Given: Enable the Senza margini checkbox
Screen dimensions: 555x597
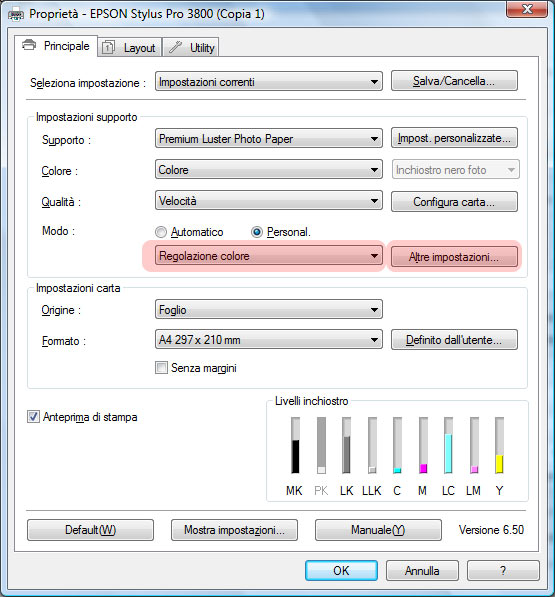Looking at the screenshot, I should click(x=161, y=368).
